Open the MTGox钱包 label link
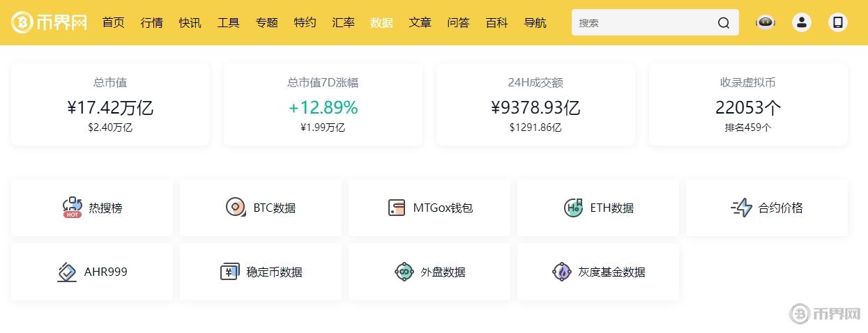 point(443,208)
